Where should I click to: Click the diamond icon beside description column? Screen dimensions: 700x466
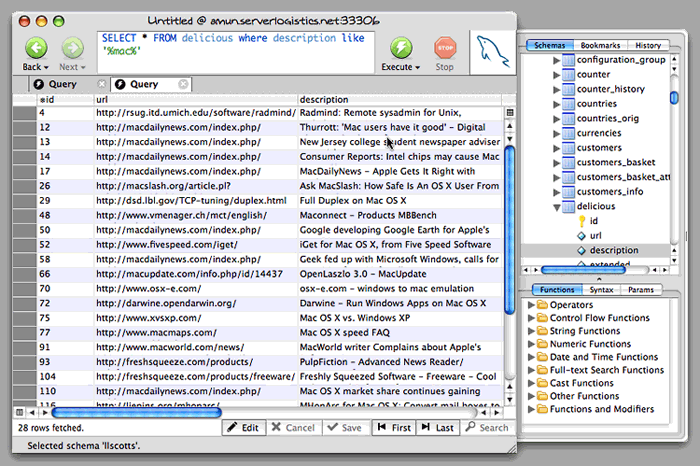coord(581,250)
